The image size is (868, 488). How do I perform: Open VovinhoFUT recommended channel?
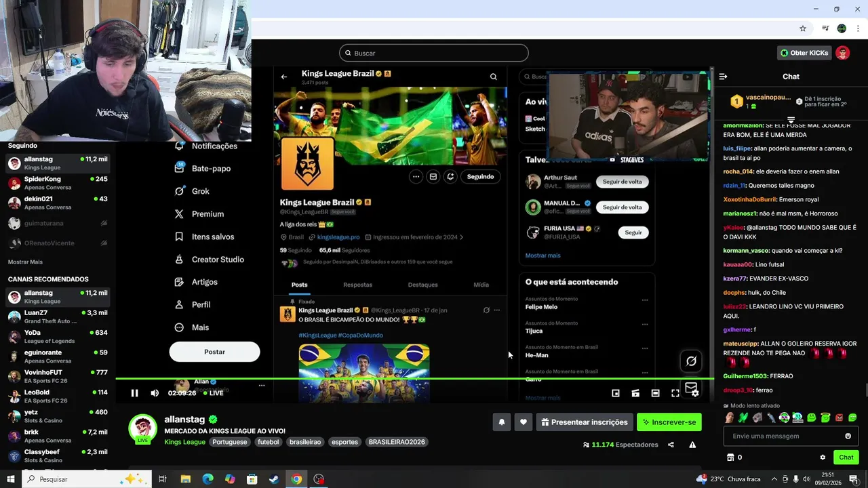point(58,376)
